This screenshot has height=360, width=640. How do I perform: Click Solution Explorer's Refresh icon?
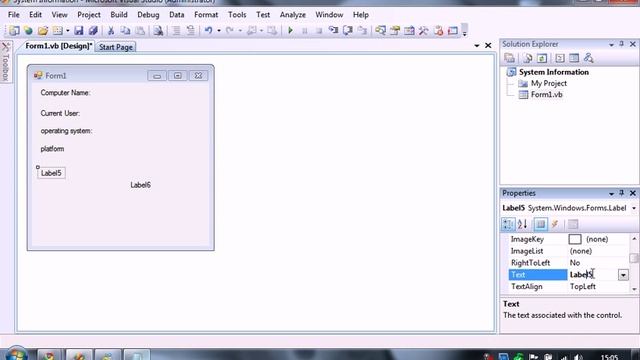[x=542, y=58]
